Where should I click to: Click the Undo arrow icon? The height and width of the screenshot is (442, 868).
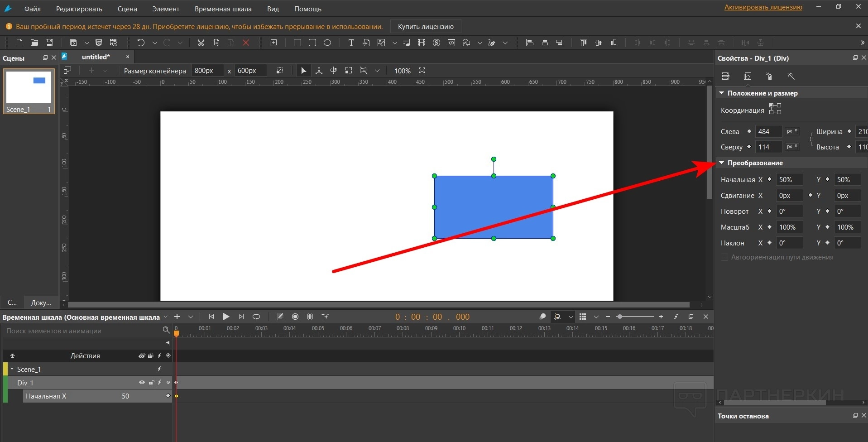[140, 43]
